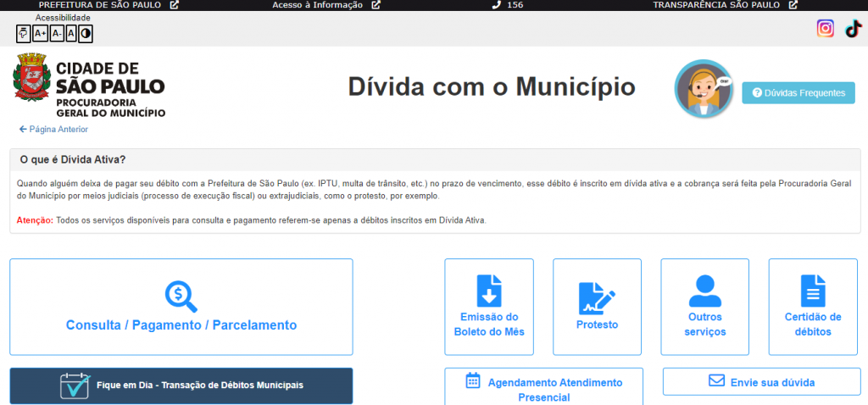Open Dúvidas Frequentes

point(798,93)
